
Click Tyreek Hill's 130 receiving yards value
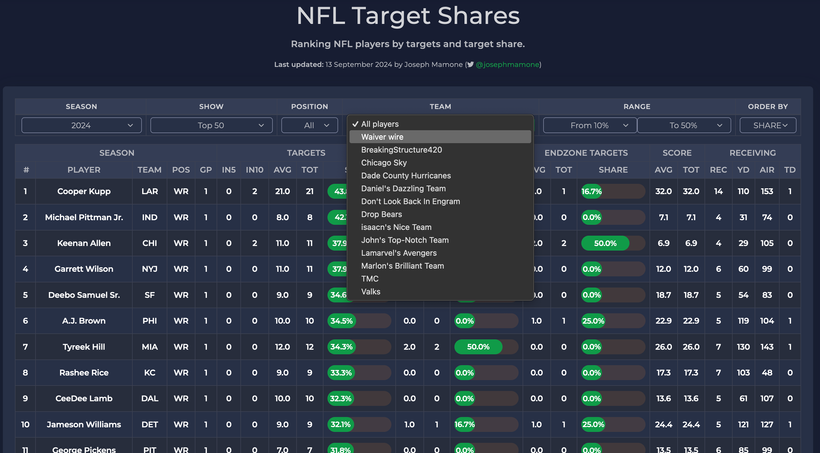pos(743,347)
